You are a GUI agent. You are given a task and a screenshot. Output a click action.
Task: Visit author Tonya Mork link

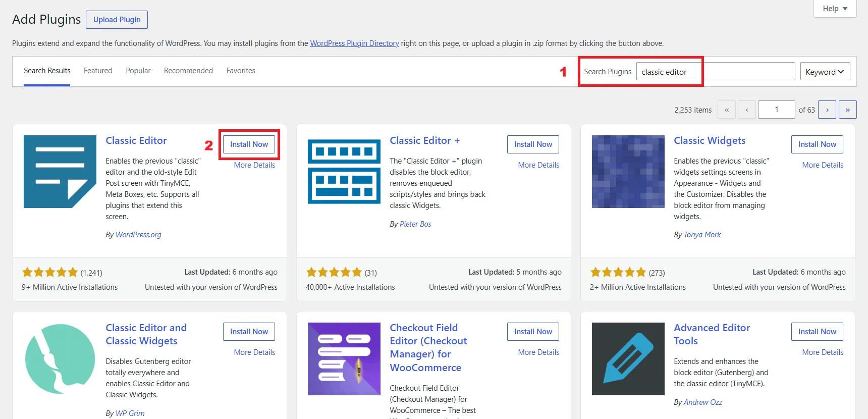pos(702,235)
